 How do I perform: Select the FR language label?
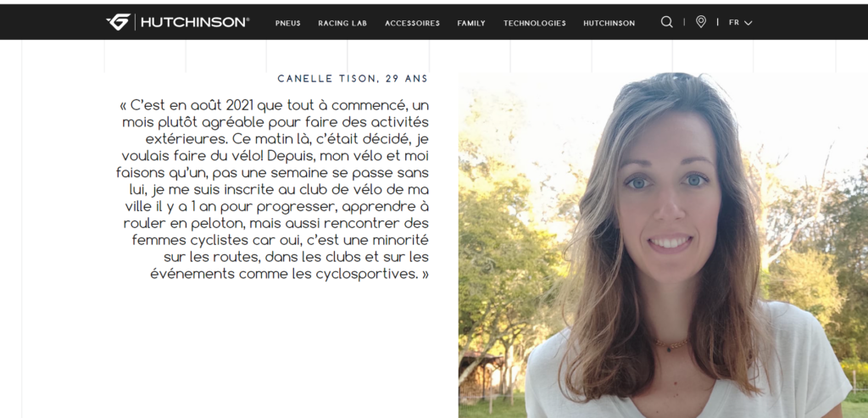[x=734, y=23]
